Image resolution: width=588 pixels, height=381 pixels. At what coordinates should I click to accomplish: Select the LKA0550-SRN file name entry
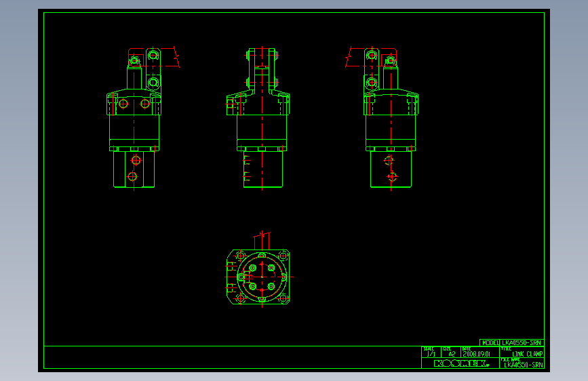pyautogui.click(x=523, y=365)
